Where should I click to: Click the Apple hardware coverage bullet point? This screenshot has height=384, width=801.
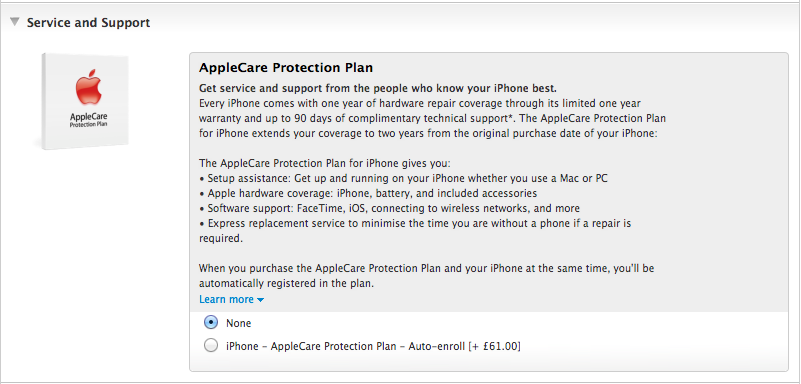coord(368,194)
